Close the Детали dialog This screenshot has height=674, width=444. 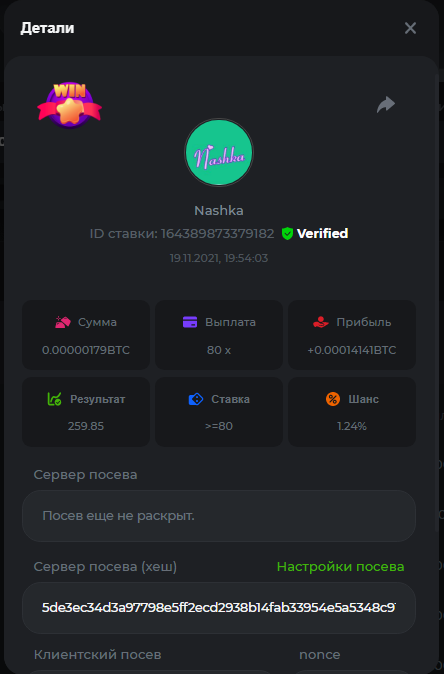[x=410, y=28]
